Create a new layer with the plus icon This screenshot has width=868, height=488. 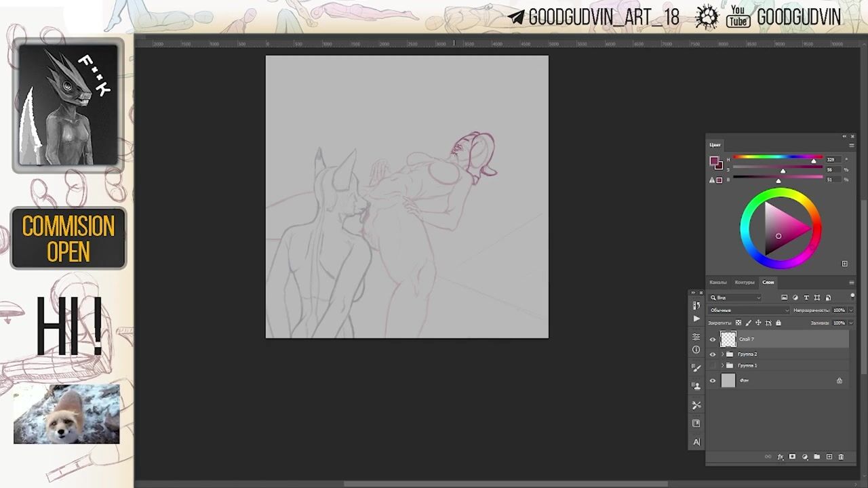(829, 457)
